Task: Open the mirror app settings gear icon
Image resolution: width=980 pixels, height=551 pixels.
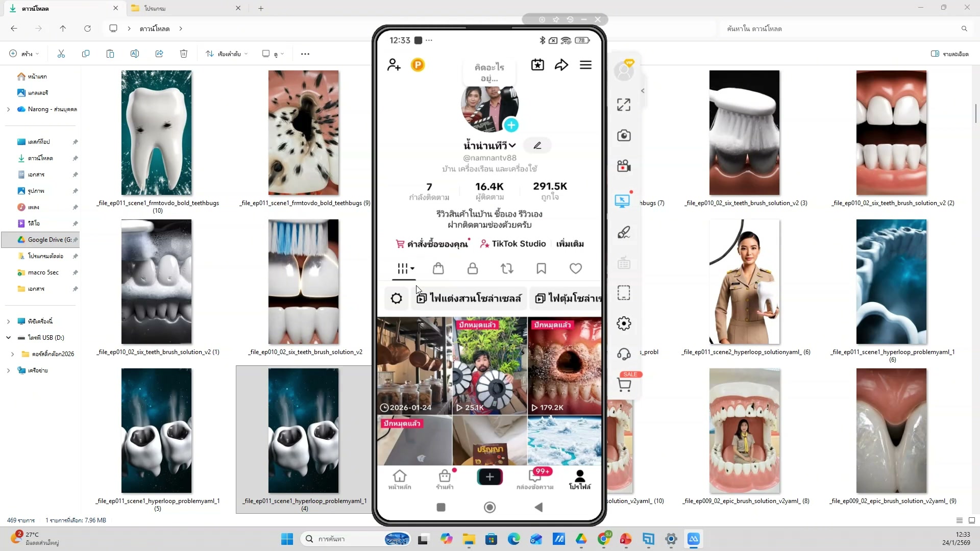Action: [624, 323]
